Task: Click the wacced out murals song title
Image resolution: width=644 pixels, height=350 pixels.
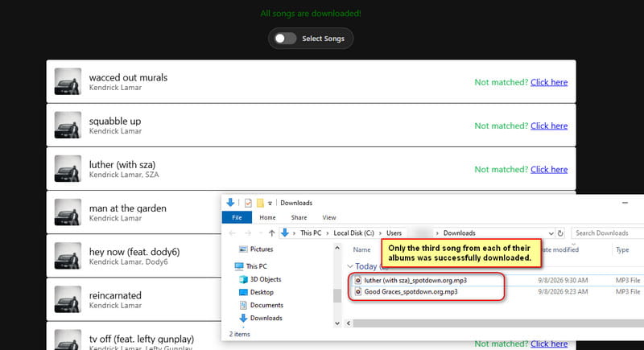Action: pyautogui.click(x=128, y=77)
